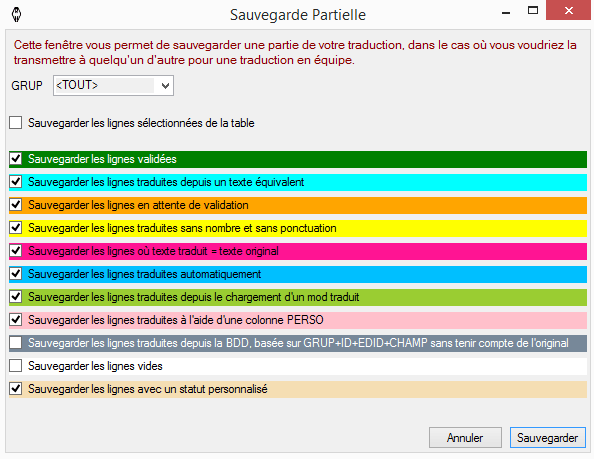Toggle lines translated from equivalent text
This screenshot has height=459, width=594.
(16, 182)
